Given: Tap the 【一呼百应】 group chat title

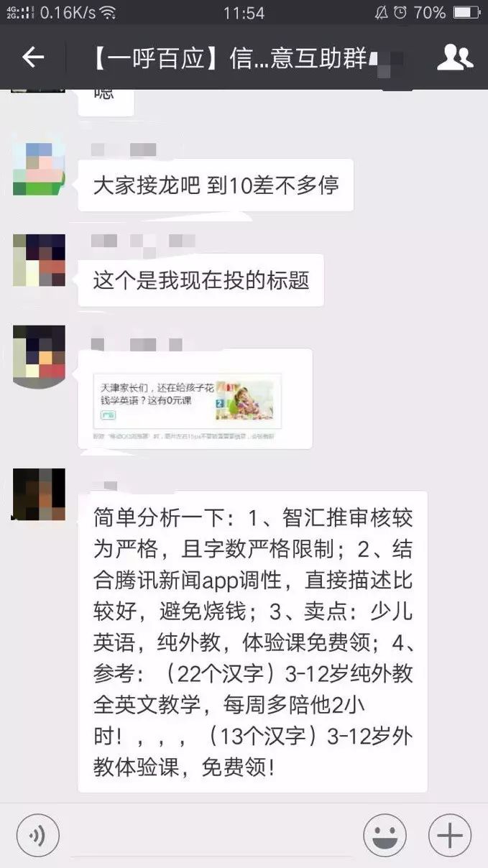Looking at the screenshot, I should [230, 57].
